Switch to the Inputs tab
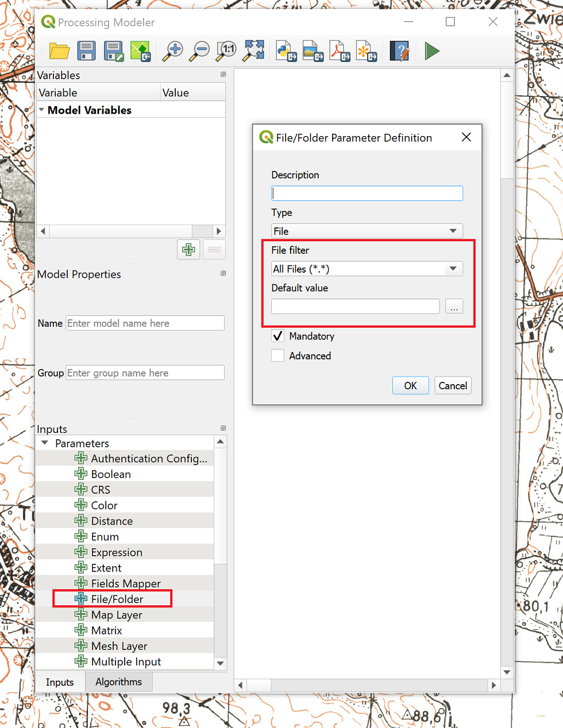 click(x=60, y=682)
